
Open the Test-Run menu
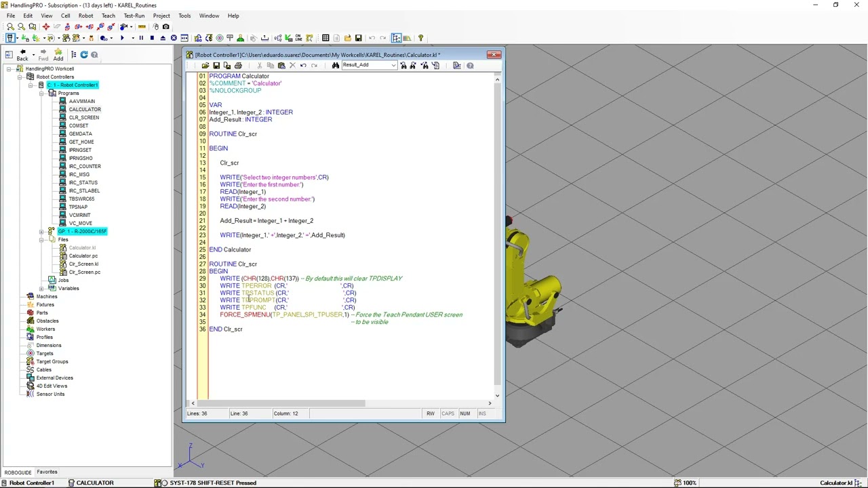click(134, 16)
